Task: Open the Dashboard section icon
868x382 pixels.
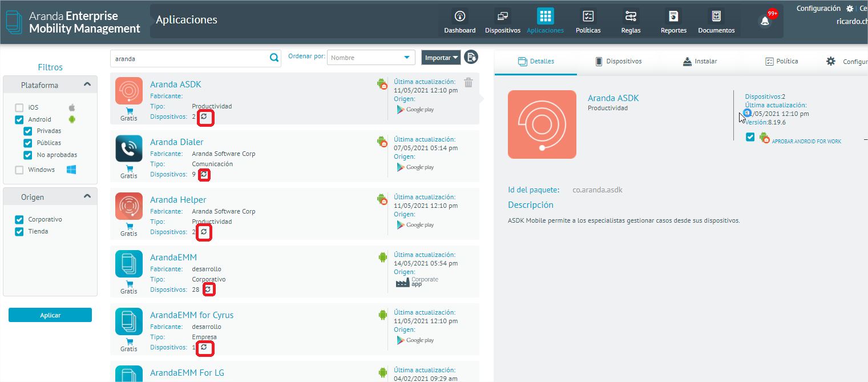Action: [x=459, y=16]
